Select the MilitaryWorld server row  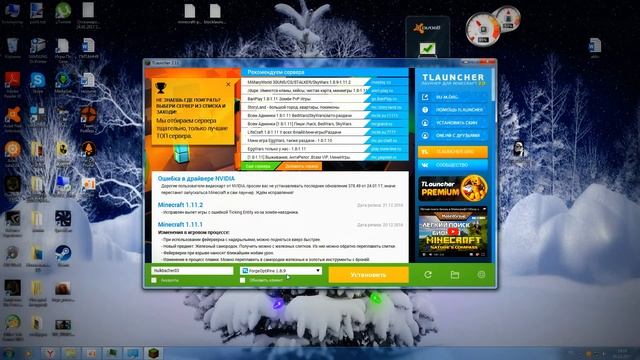[304, 82]
